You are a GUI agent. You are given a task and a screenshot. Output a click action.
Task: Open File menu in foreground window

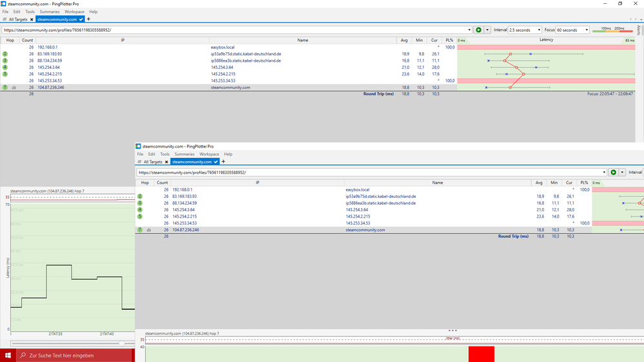pos(140,154)
